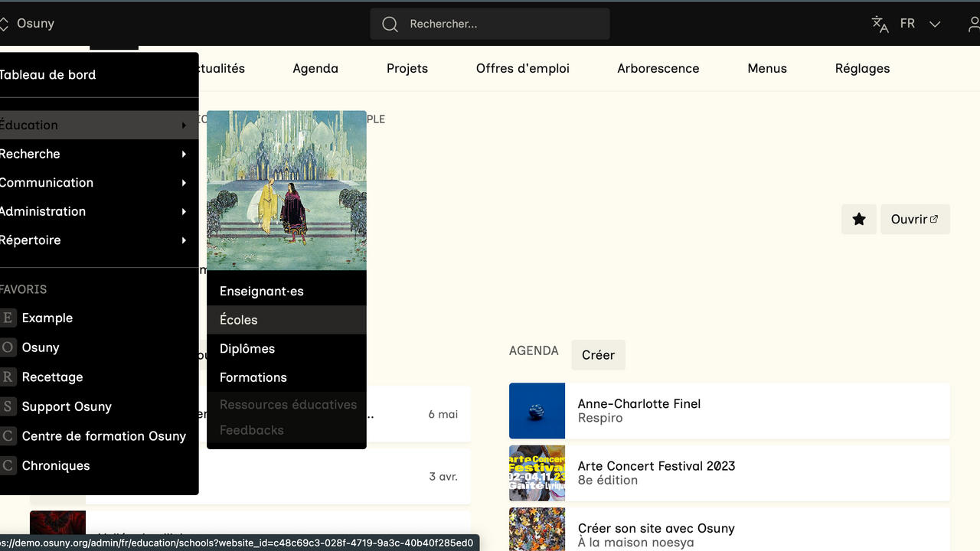Expand the Communication submenu arrow
This screenshot has height=551, width=980.
[184, 183]
